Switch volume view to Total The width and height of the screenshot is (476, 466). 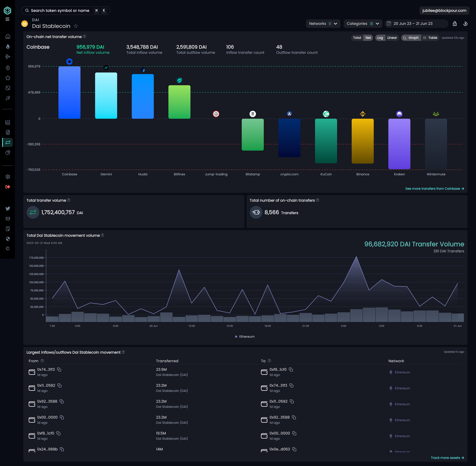357,38
